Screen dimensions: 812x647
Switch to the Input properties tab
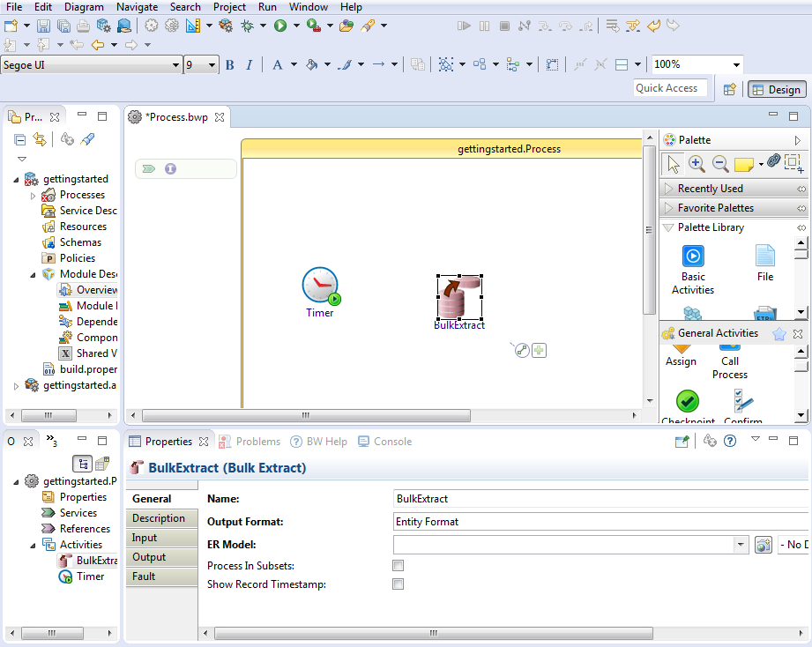(x=145, y=538)
